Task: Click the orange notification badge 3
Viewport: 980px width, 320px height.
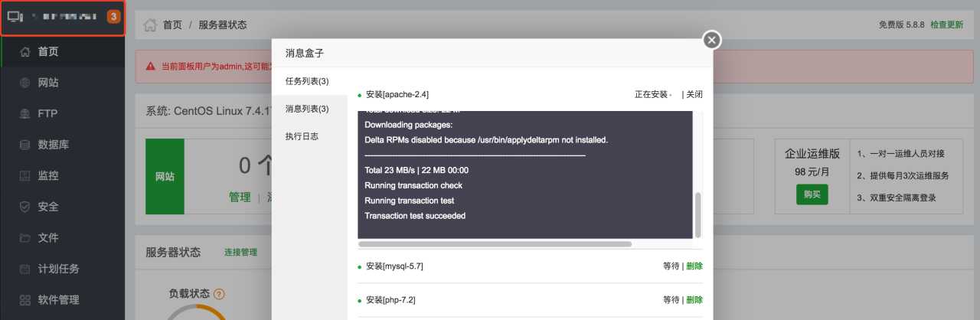Action: point(113,16)
